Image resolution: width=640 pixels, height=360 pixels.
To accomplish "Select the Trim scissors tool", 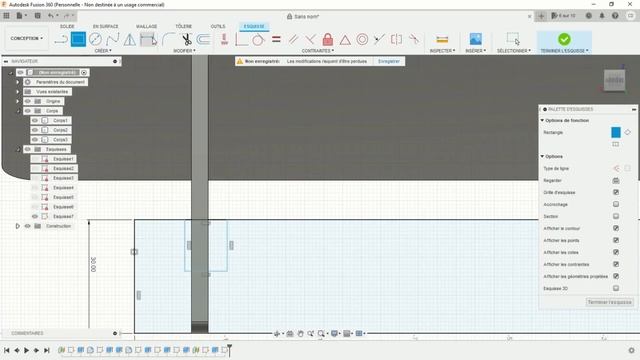I will coord(187,40).
